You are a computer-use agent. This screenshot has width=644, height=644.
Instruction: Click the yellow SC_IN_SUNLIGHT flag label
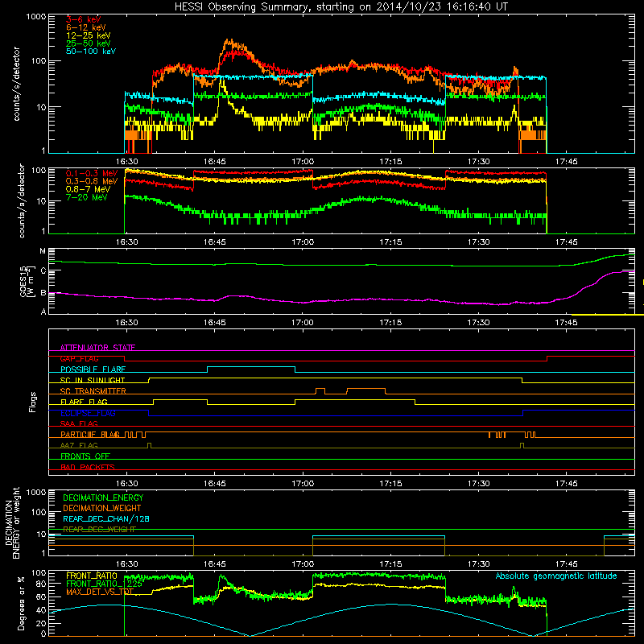[x=93, y=380]
